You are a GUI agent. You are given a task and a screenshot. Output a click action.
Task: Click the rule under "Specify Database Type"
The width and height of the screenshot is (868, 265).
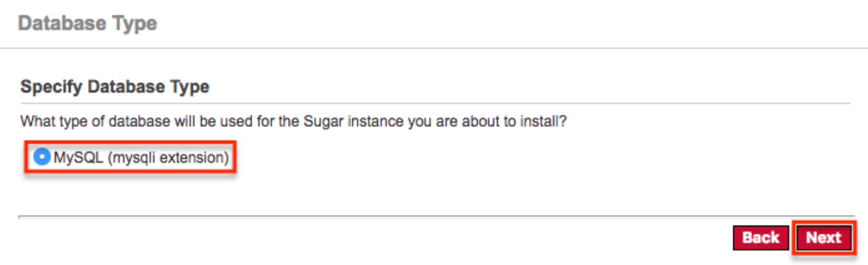coord(434,103)
